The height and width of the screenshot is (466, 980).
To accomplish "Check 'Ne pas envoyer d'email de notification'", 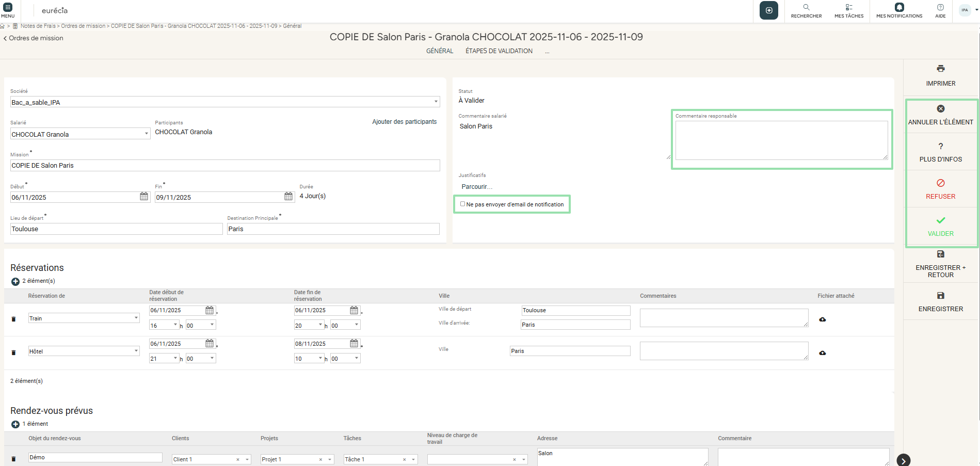I will (x=463, y=204).
